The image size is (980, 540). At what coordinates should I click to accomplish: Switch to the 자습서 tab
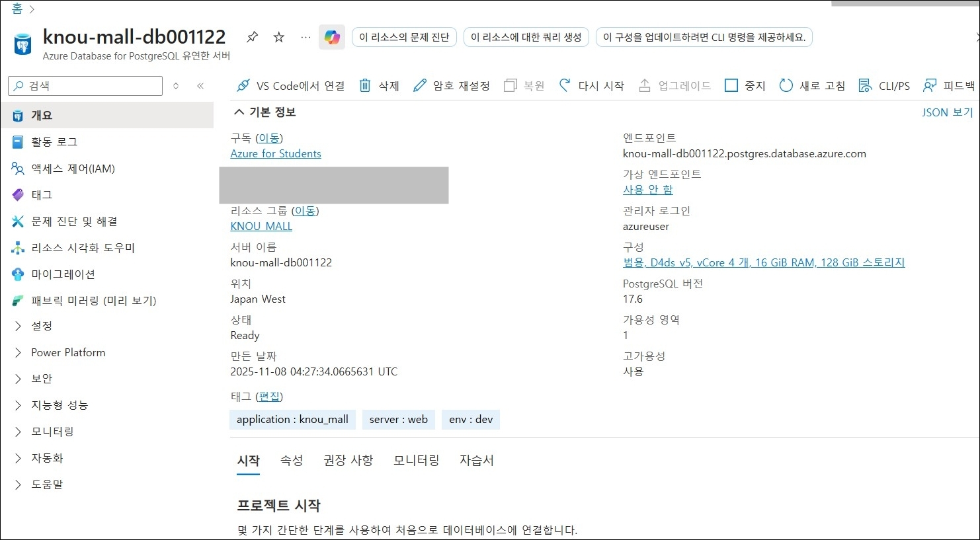(x=477, y=461)
